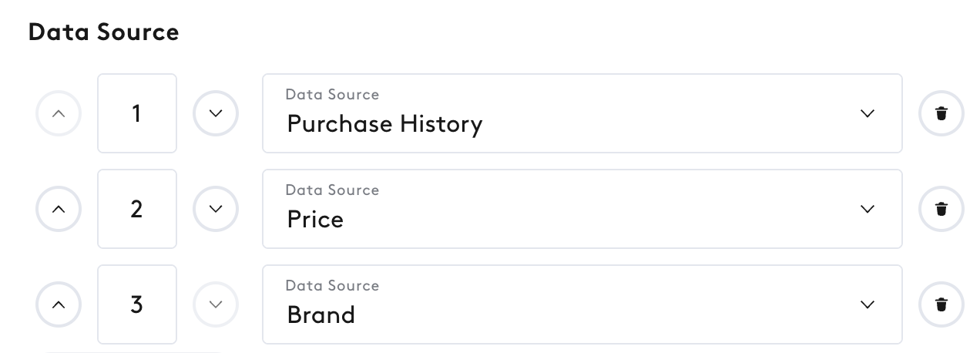Select the order number 3 field

coord(137,304)
